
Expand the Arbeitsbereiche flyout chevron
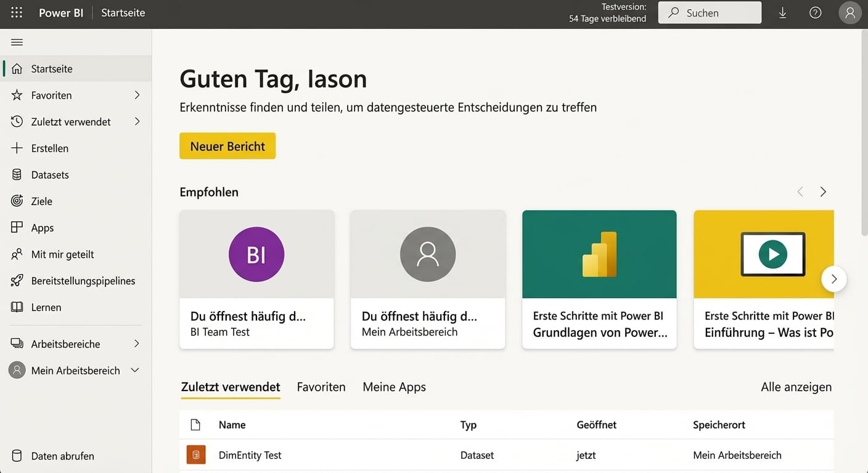tap(137, 344)
